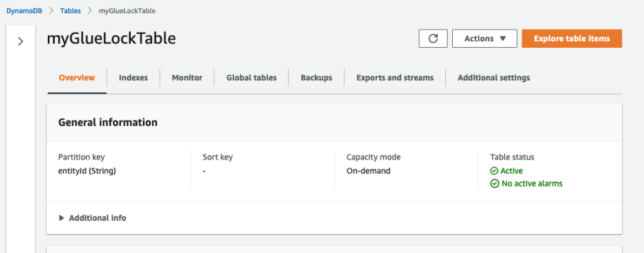Click the General information heading

coord(108,122)
